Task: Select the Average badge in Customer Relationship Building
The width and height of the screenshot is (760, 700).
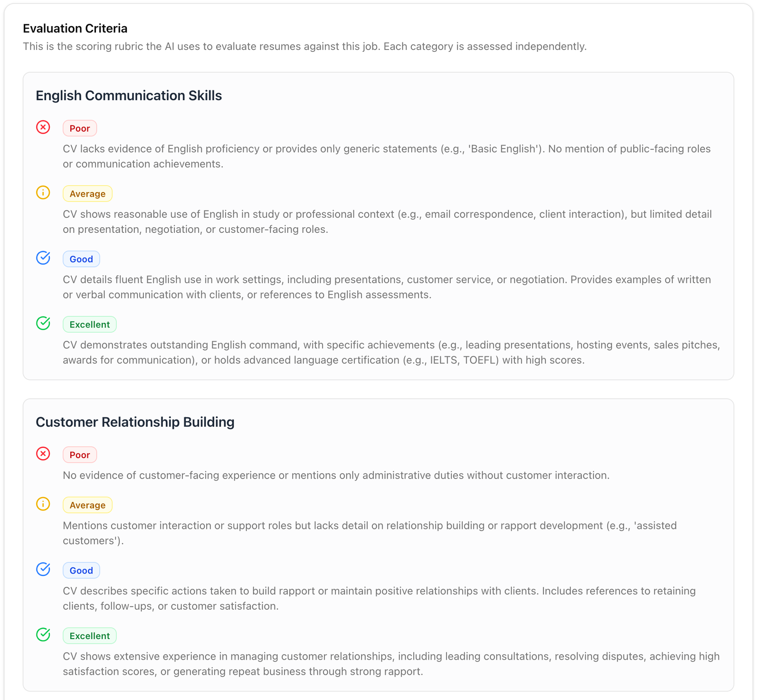Action: click(x=87, y=505)
